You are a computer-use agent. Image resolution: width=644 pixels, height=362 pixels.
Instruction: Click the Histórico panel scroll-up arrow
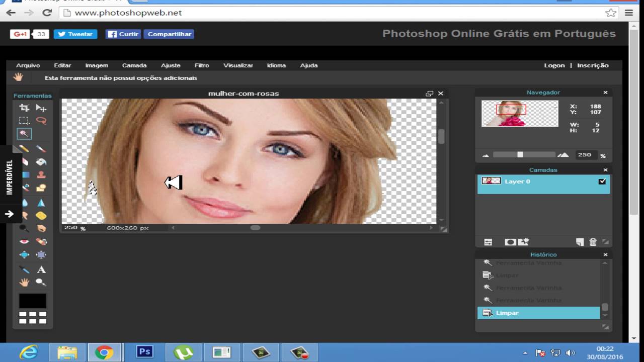605,263
